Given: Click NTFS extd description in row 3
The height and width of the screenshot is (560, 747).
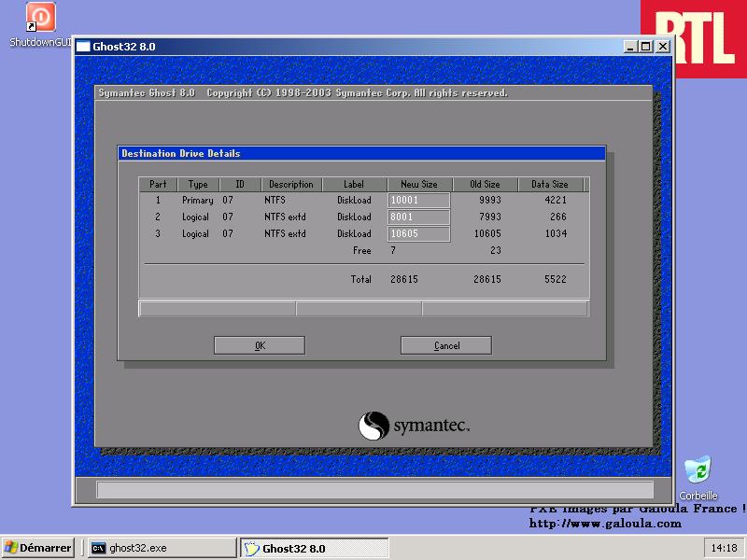Looking at the screenshot, I should (x=285, y=234).
